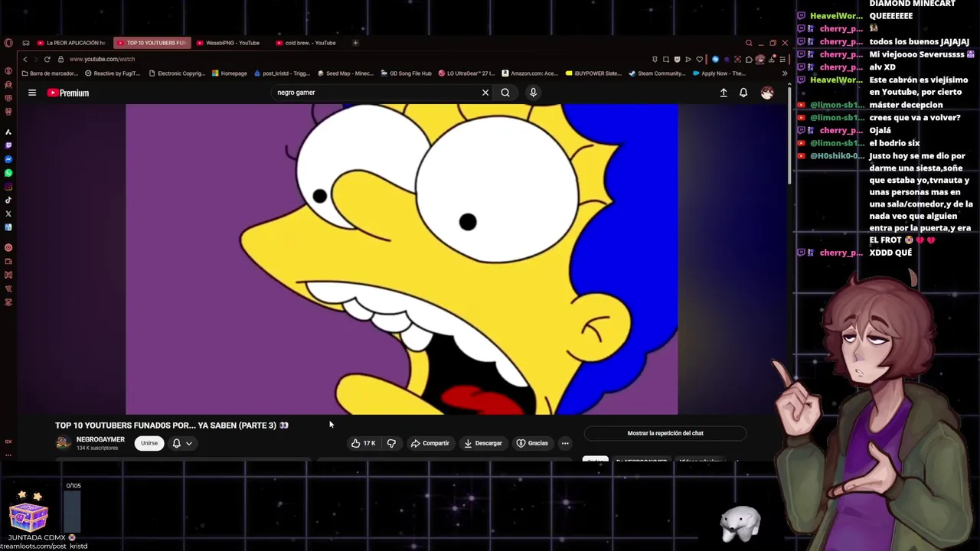Like the video (17 K thumbs up)
The height and width of the screenshot is (551, 980).
pyautogui.click(x=364, y=443)
